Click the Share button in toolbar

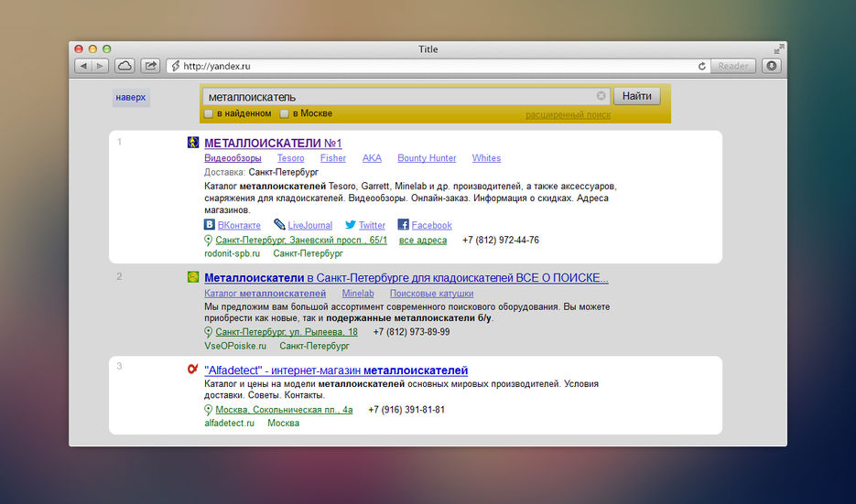click(150, 66)
